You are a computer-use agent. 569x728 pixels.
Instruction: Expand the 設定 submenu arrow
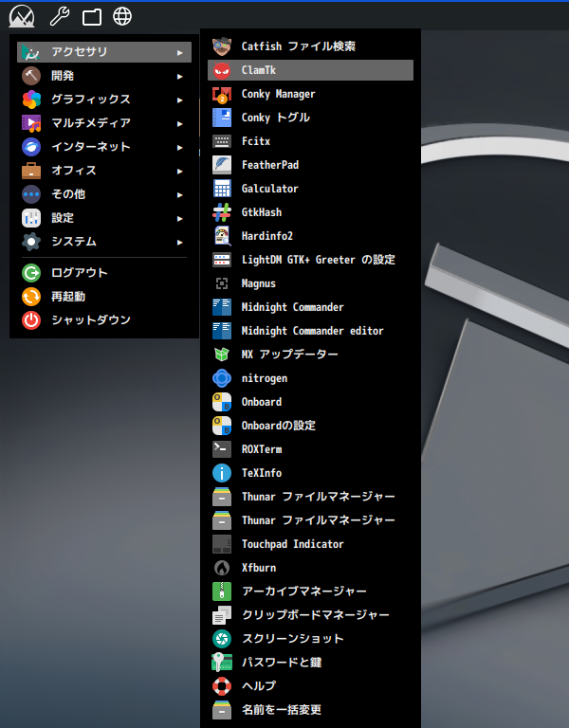[x=180, y=219]
